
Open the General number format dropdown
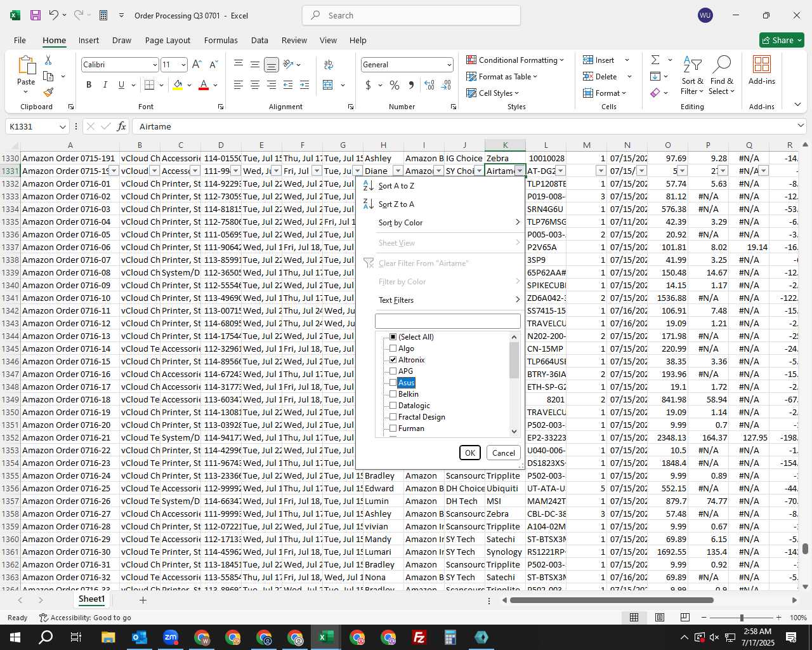[449, 65]
